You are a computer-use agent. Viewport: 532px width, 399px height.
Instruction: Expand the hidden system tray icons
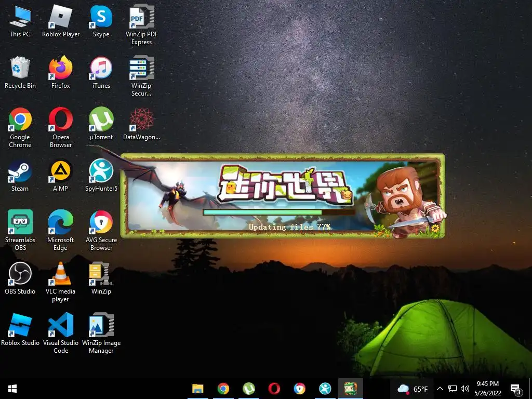tap(440, 389)
